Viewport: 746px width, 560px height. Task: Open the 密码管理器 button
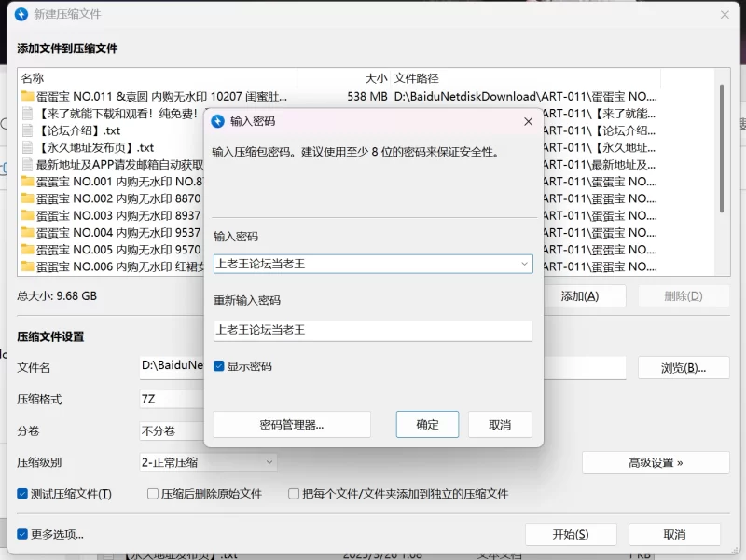[292, 425]
